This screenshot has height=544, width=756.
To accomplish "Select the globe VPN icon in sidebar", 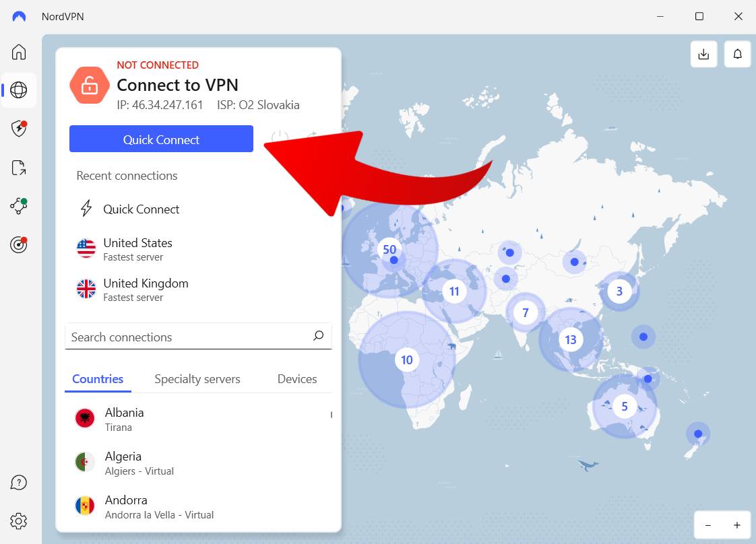I will 19,90.
